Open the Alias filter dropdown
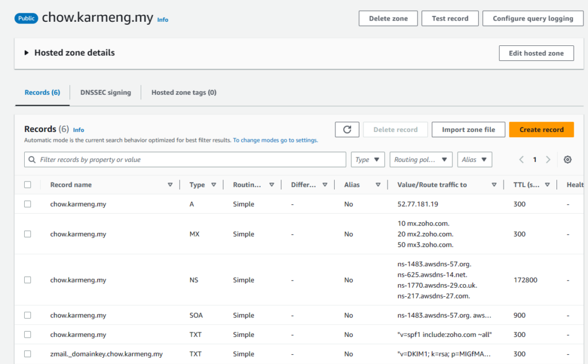The width and height of the screenshot is (588, 364). tap(474, 160)
